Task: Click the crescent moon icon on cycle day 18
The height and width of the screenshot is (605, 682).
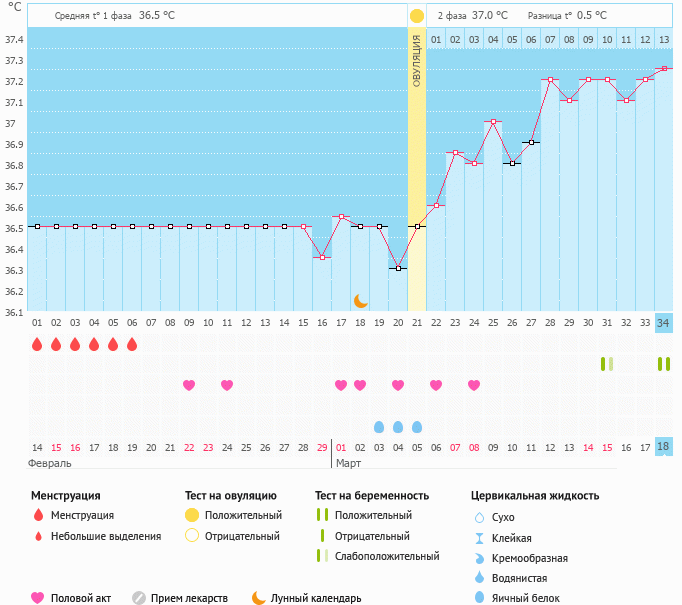Action: 361,301
